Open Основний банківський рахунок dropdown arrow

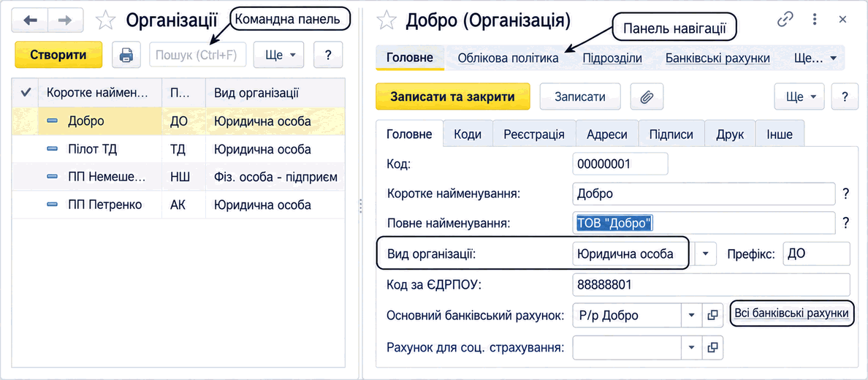tap(691, 315)
